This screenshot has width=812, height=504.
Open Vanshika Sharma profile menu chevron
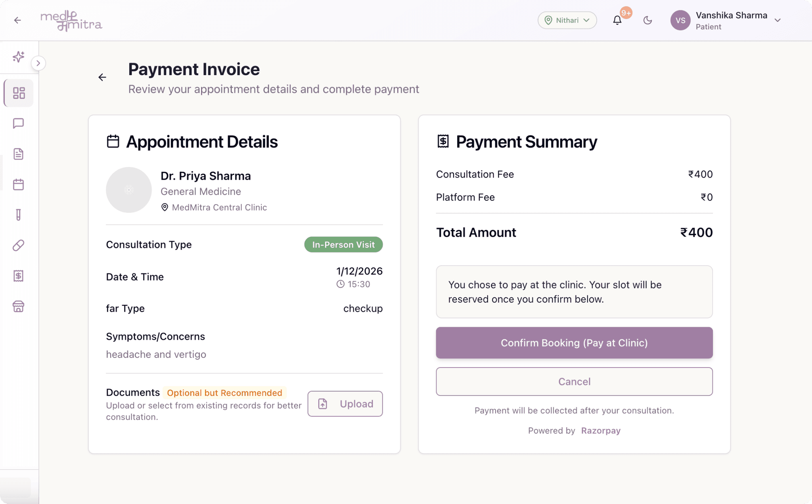click(778, 20)
